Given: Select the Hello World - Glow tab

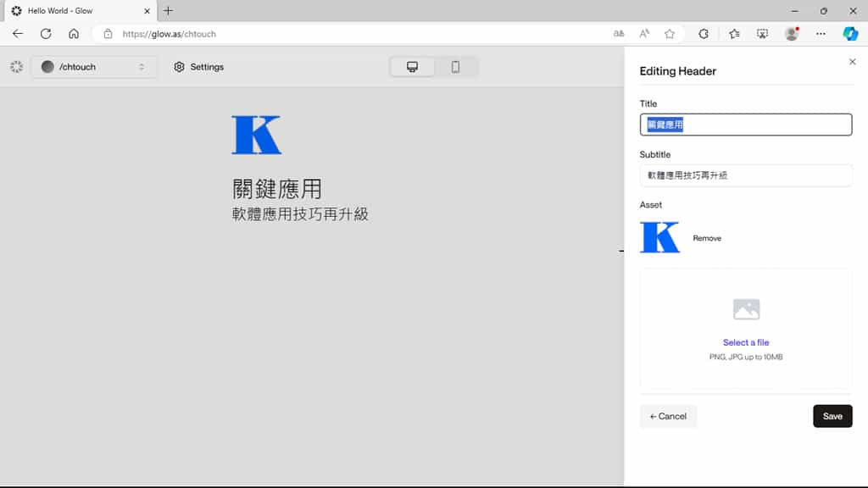Looking at the screenshot, I should tap(81, 10).
